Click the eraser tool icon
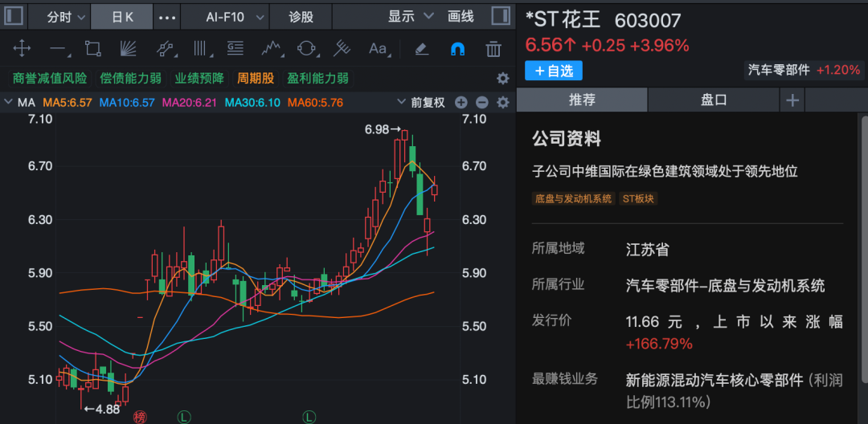Screen dimensions: 868x424 [421, 48]
